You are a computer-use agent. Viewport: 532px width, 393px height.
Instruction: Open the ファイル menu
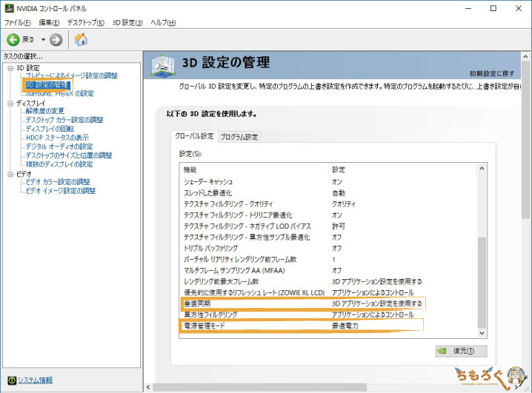(17, 23)
